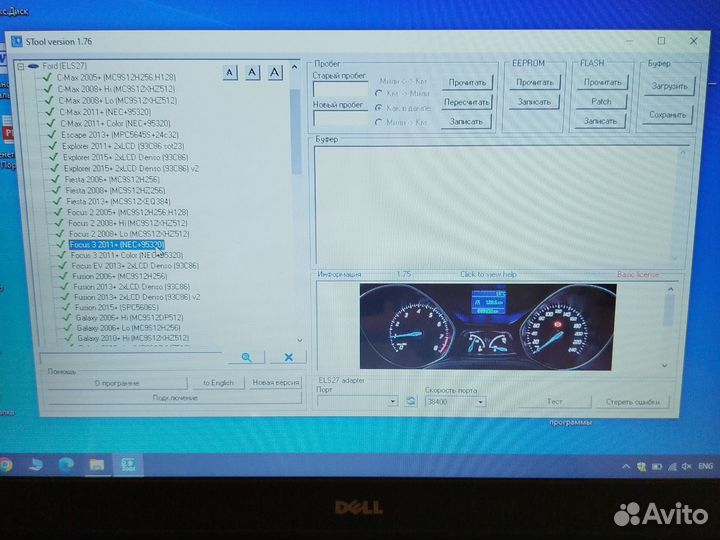Refresh the port list icon
This screenshot has height=540, width=720.
pyautogui.click(x=411, y=401)
